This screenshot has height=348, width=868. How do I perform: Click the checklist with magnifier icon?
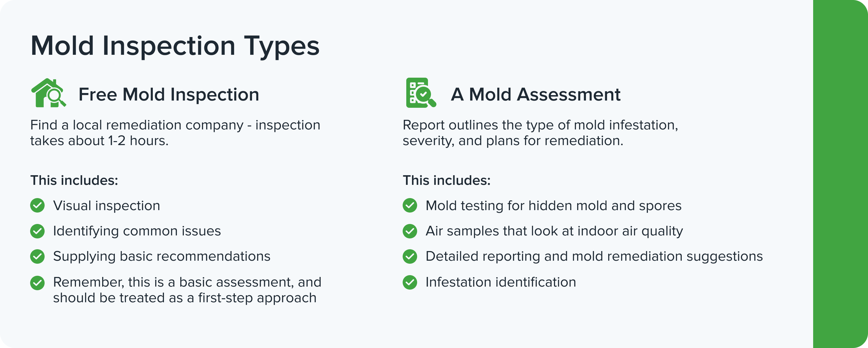pyautogui.click(x=420, y=93)
